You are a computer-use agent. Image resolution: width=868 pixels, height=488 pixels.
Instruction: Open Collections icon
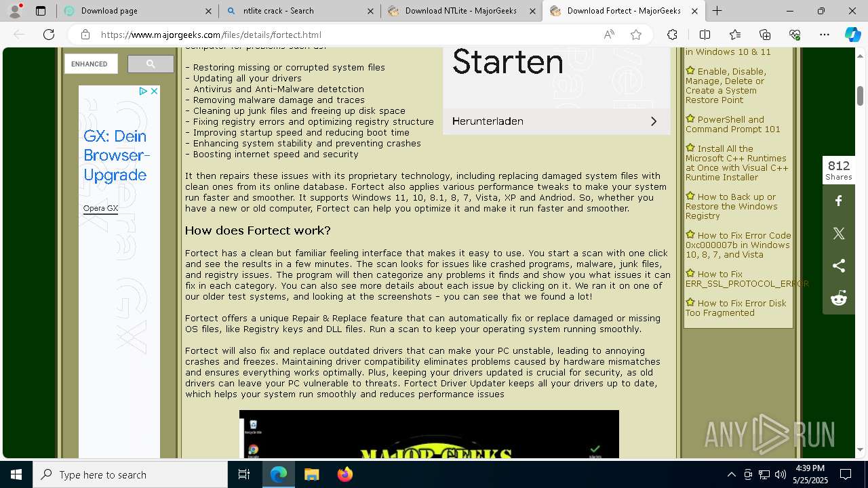tap(765, 35)
